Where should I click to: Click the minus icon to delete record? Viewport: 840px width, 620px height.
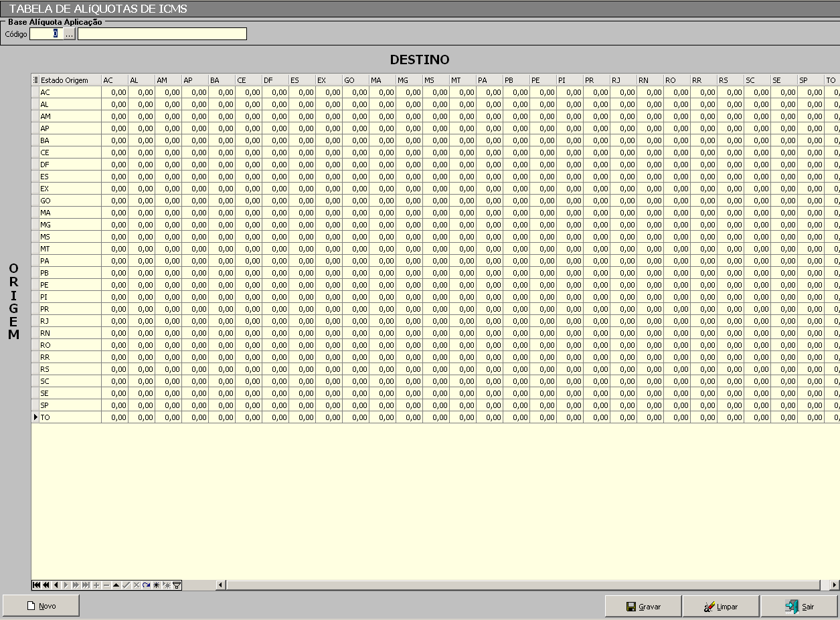point(106,585)
